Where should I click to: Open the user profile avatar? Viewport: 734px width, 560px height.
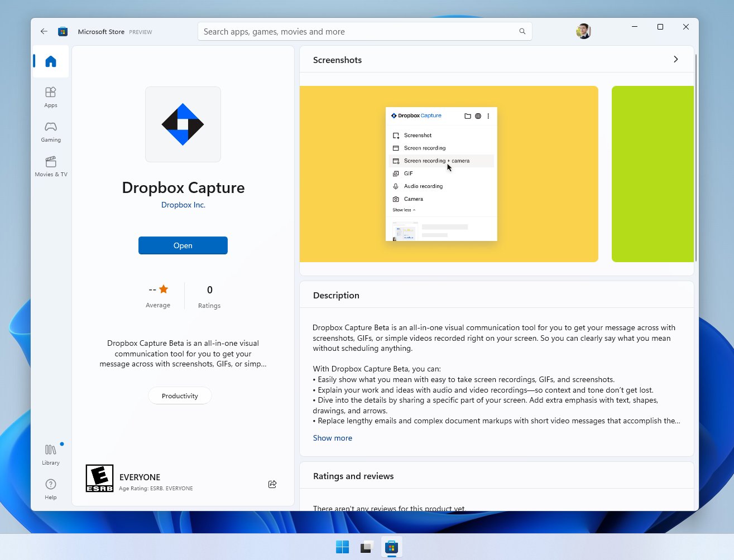[583, 31]
